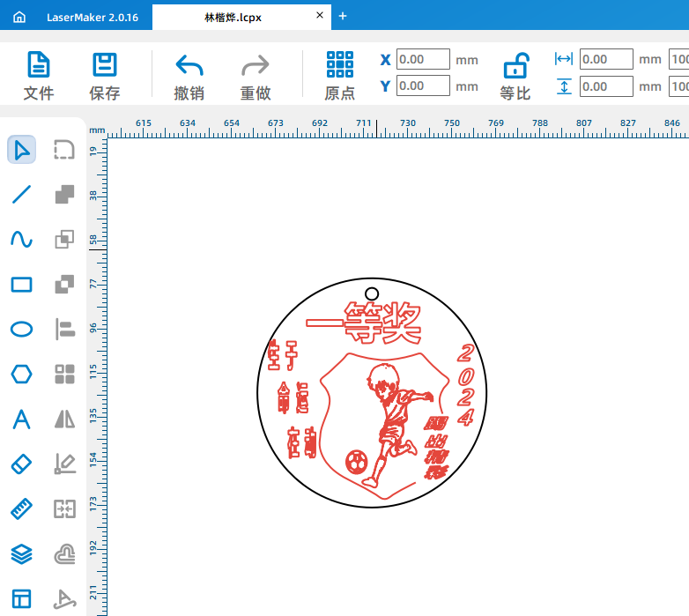Click the Y position input field
This screenshot has width=689, height=616.
[x=423, y=86]
